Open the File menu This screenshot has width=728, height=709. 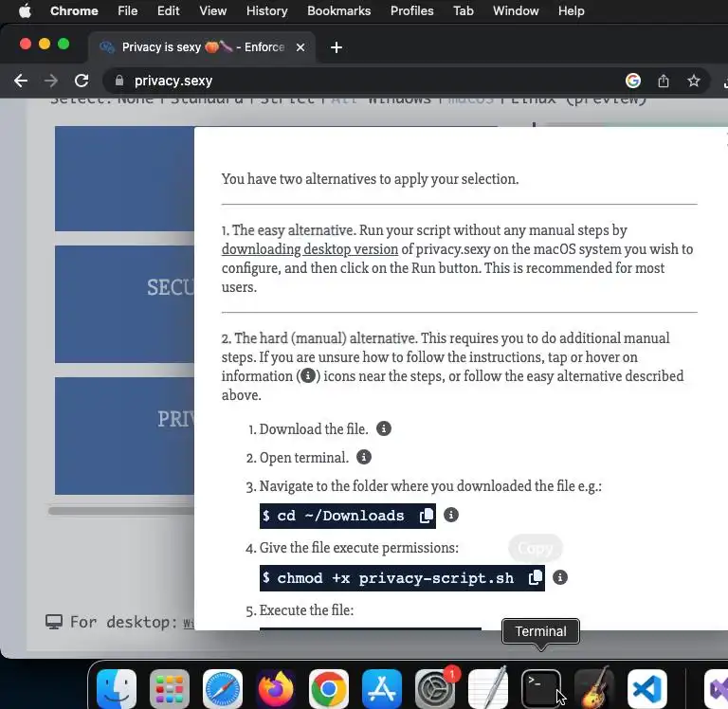pos(128,10)
